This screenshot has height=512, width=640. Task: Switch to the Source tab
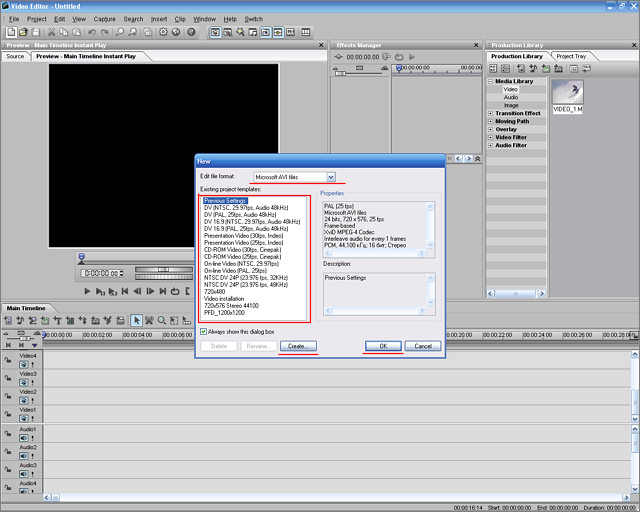pos(15,56)
